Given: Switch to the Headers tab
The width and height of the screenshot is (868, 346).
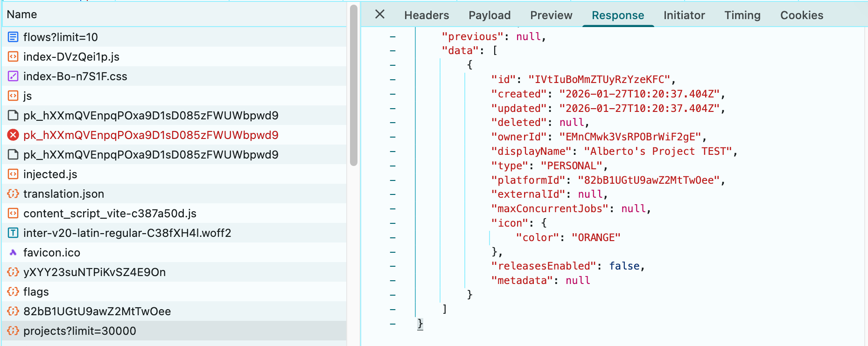Looking at the screenshot, I should pyautogui.click(x=426, y=15).
